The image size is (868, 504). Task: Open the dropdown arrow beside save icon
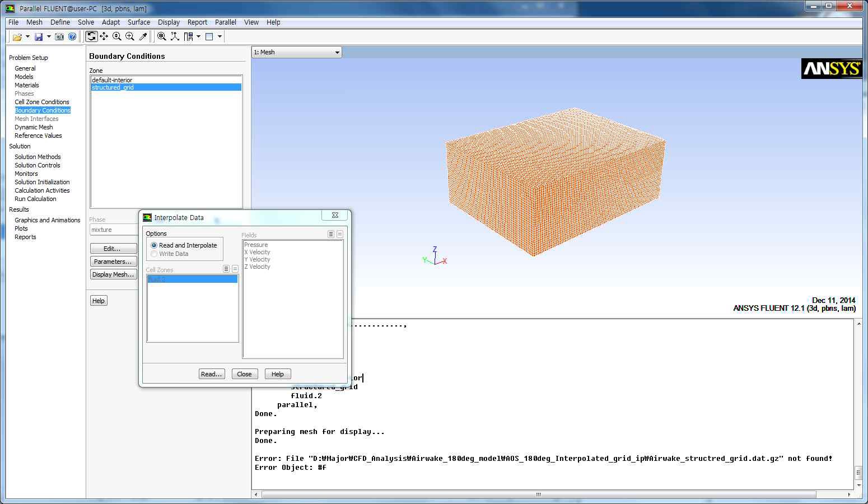tap(49, 37)
